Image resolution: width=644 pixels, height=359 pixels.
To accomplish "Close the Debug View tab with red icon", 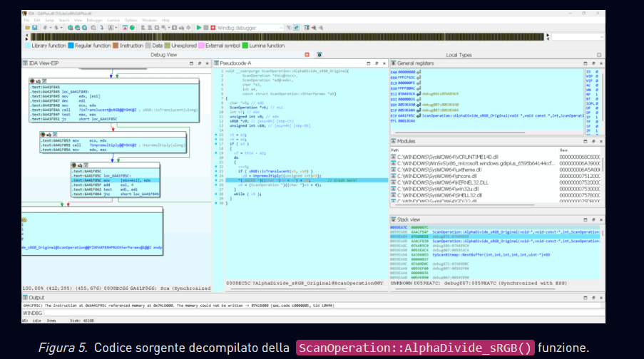I will 307,55.
